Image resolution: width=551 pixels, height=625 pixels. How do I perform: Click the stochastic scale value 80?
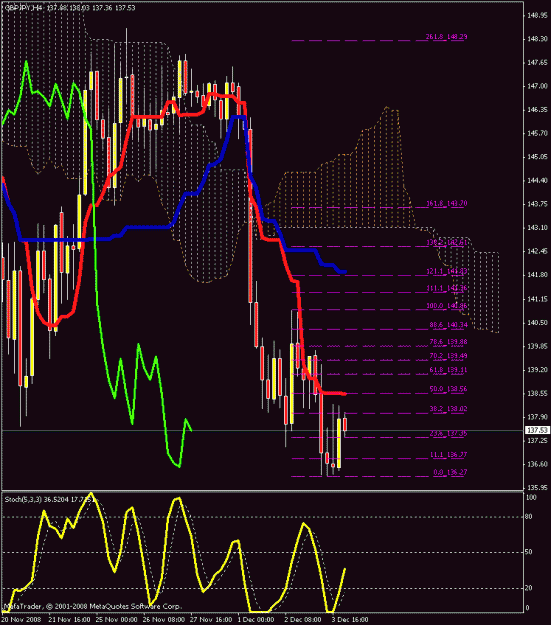[529, 517]
